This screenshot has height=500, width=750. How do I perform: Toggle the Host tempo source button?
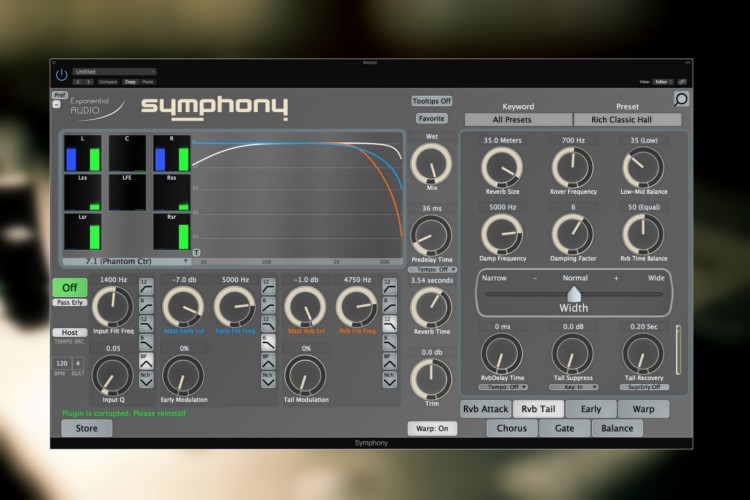tap(70, 332)
